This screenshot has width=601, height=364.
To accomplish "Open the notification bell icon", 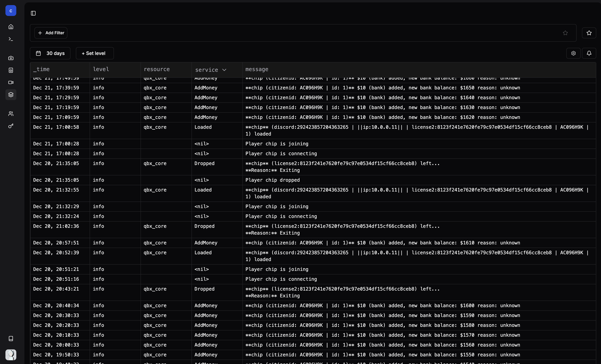I will tap(589, 53).
